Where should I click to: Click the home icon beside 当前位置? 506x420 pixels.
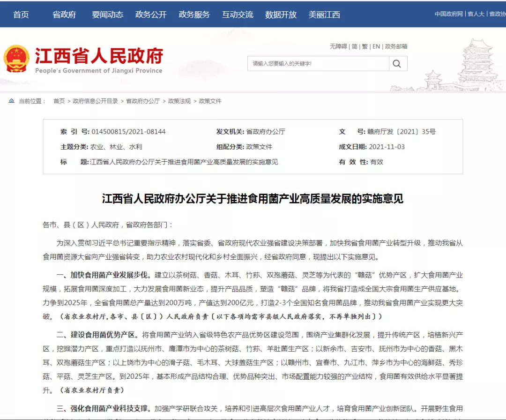(11, 100)
